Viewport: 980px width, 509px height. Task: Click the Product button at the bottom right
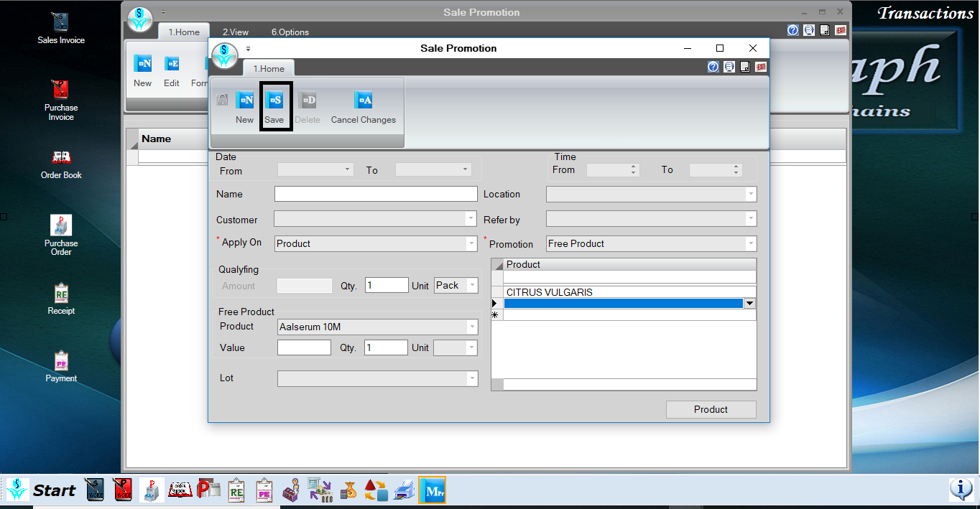pyautogui.click(x=711, y=409)
